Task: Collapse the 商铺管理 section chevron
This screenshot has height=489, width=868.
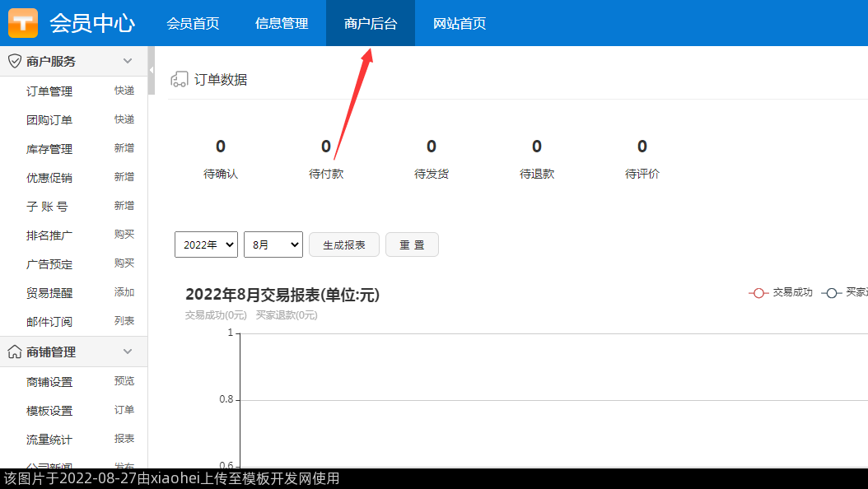Action: 128,352
